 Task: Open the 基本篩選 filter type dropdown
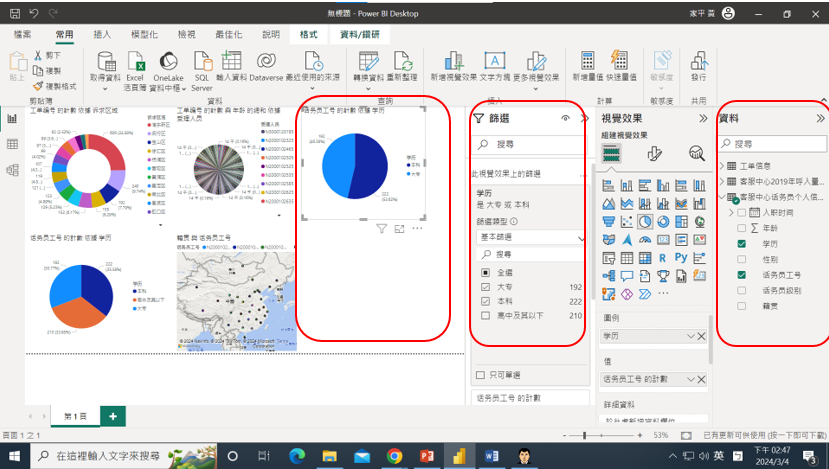[x=529, y=238]
